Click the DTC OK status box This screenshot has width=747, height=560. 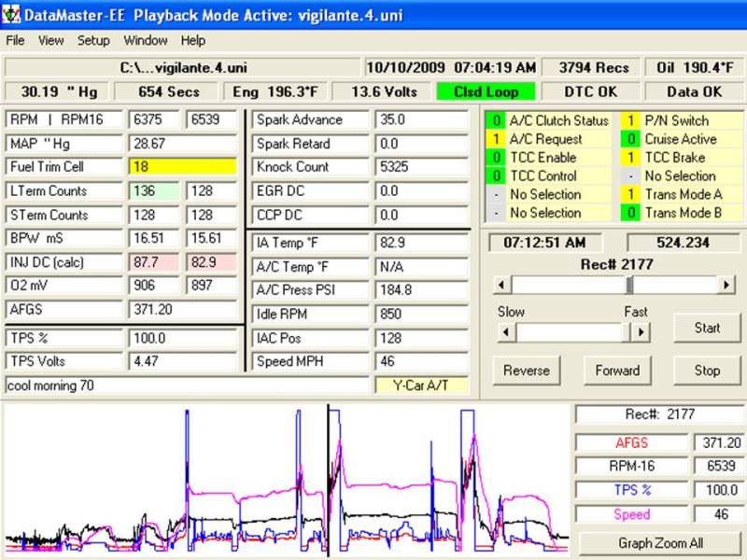point(591,91)
